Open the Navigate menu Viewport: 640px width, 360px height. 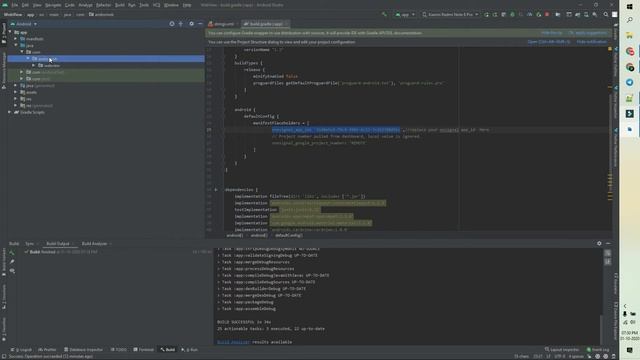(x=53, y=5)
